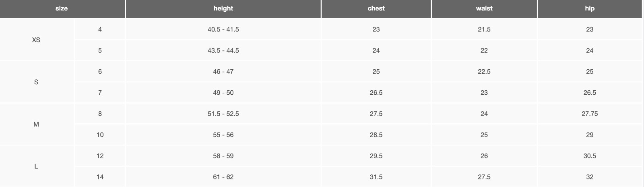Select the L size label
Viewport: 644px width, 187px height.
[x=36, y=166]
